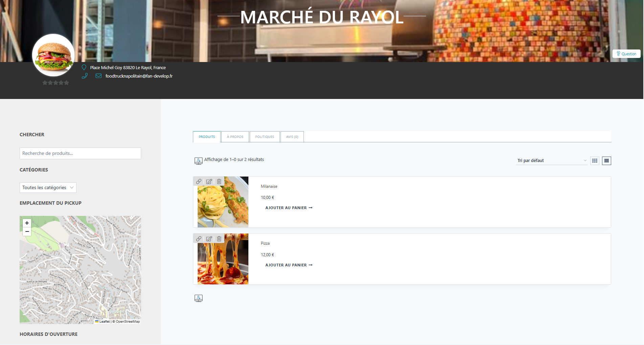The width and height of the screenshot is (644, 345).
Task: Open the Tri par défaut sorting dropdown
Action: click(552, 160)
